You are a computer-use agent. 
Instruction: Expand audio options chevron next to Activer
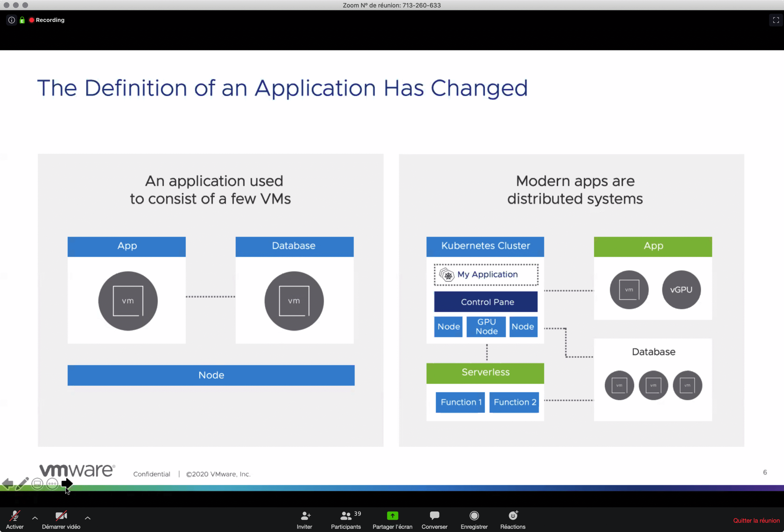point(35,518)
